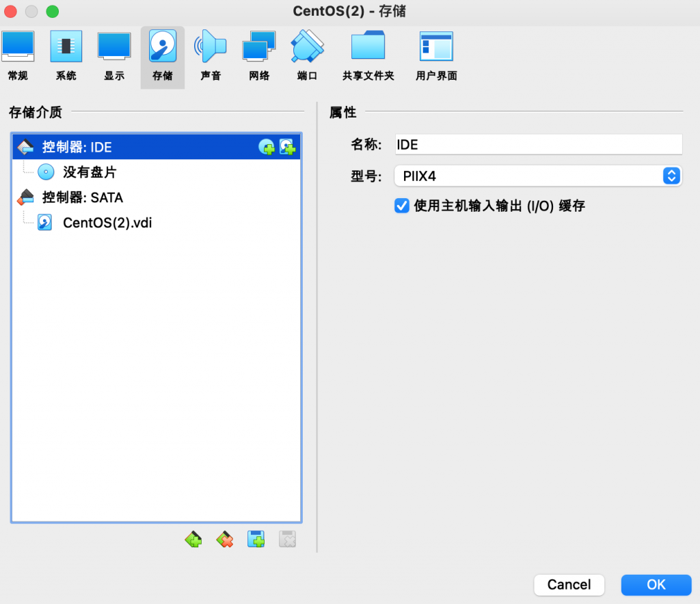Select the 控制器: IDE tree row
700x604 pixels.
(x=157, y=147)
